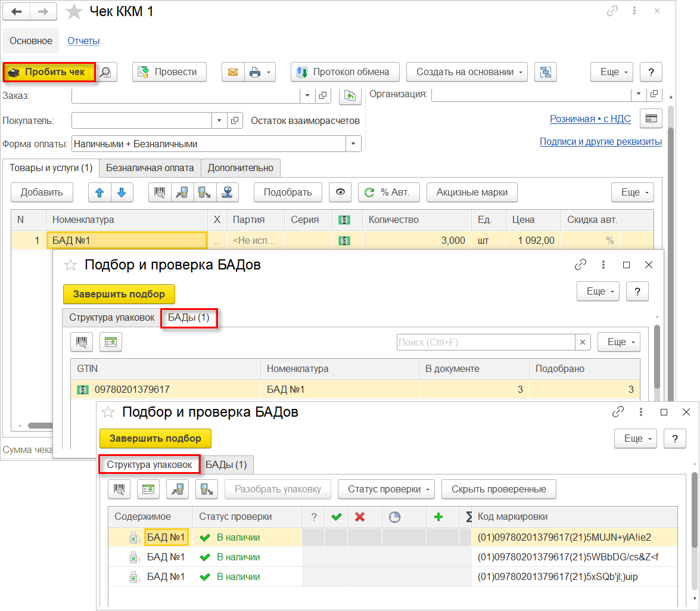Click the green checkmark column header

337,517
